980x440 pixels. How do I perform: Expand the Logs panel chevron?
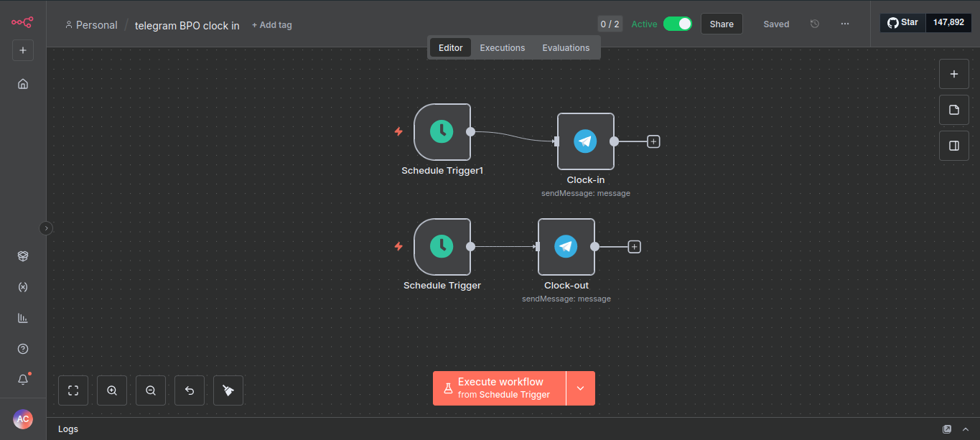[x=965, y=429]
